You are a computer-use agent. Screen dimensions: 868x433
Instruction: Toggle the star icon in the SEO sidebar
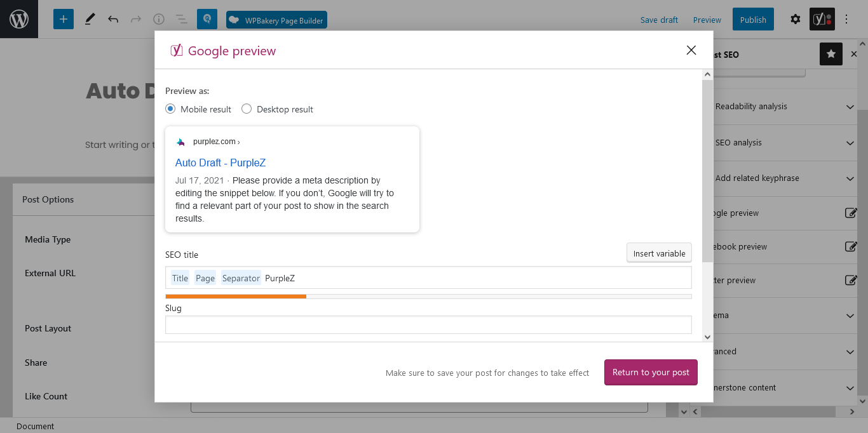[x=831, y=54]
